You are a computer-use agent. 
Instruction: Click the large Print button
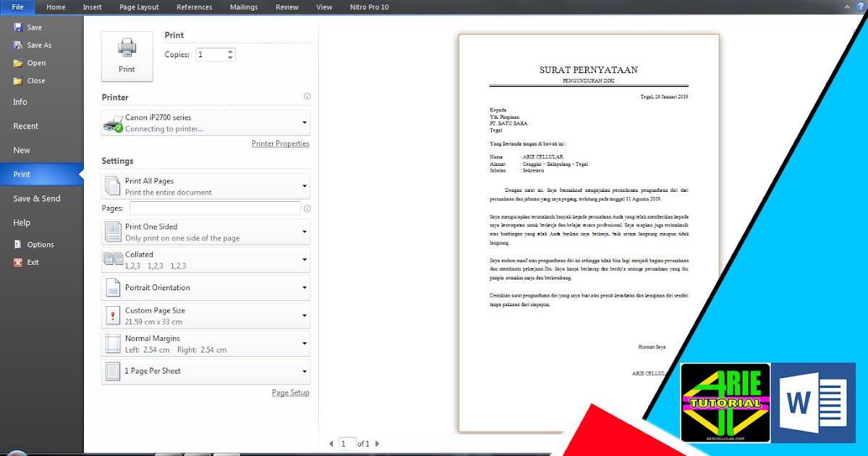(x=127, y=56)
